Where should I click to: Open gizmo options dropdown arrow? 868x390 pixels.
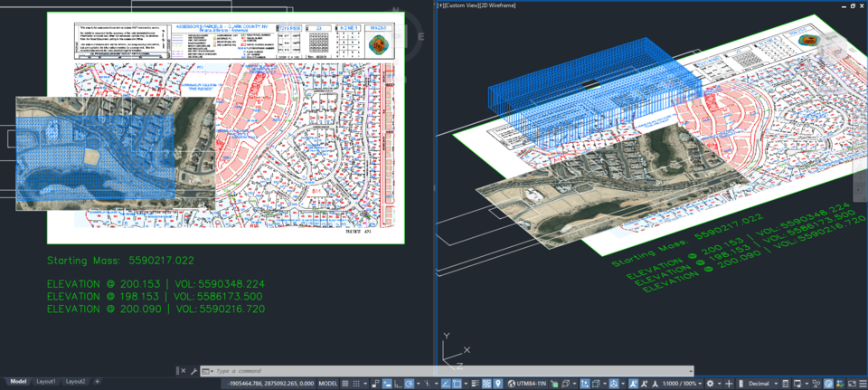click(x=623, y=384)
